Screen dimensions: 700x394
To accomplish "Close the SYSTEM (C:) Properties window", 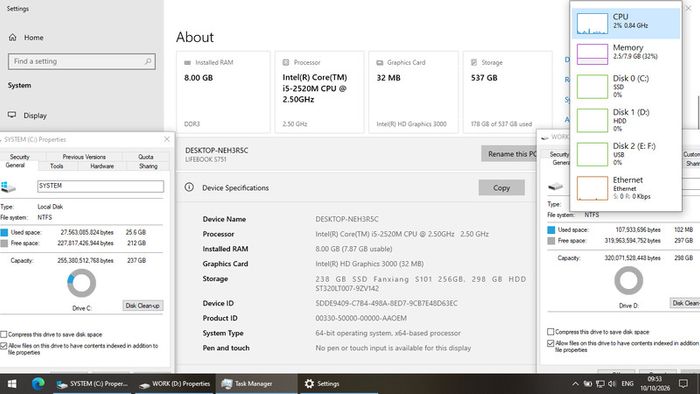I will (x=167, y=139).
